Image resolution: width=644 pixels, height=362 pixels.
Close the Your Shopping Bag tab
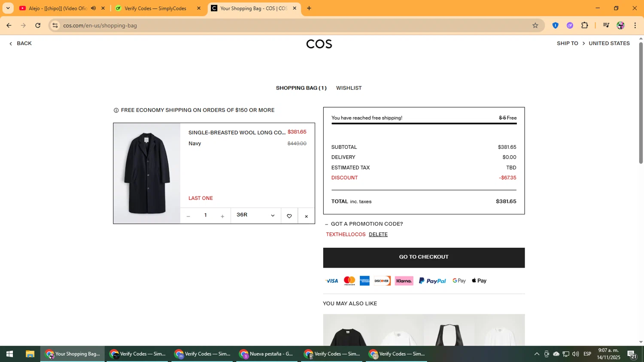click(295, 8)
